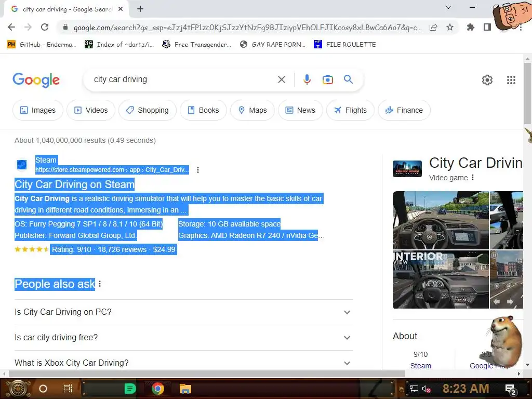Click the Steam favicon beside the result
Screen dimensions: 532x399
click(x=22, y=165)
